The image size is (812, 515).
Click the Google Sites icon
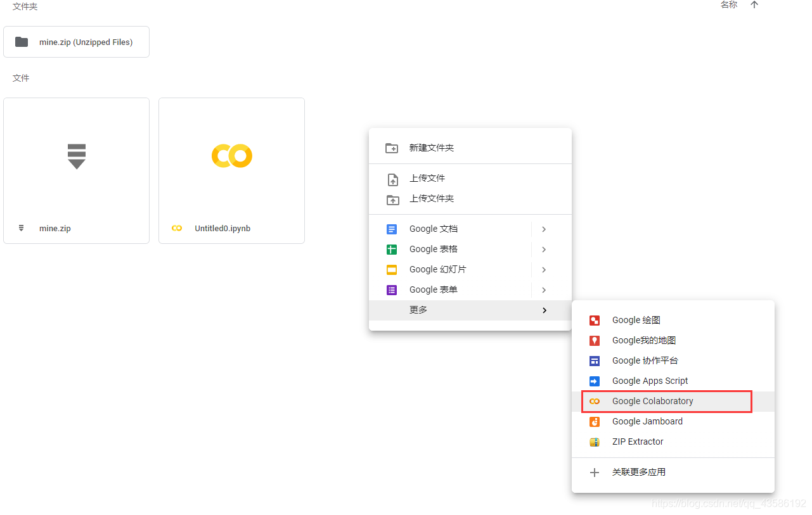point(595,361)
